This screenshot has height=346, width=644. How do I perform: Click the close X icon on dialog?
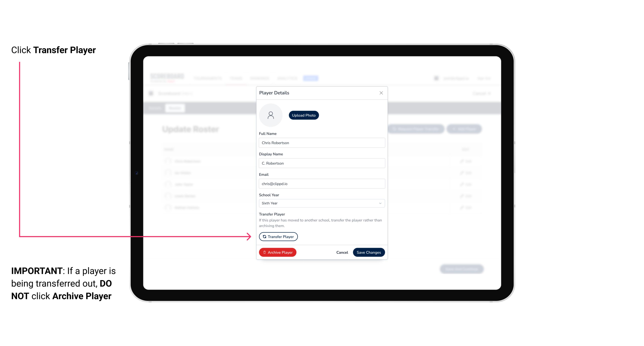[x=381, y=93]
